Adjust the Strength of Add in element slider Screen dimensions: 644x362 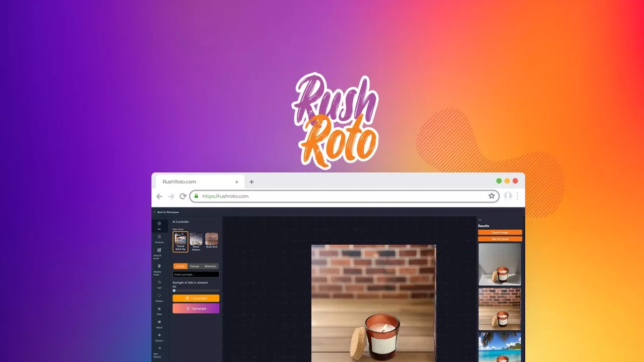point(175,291)
